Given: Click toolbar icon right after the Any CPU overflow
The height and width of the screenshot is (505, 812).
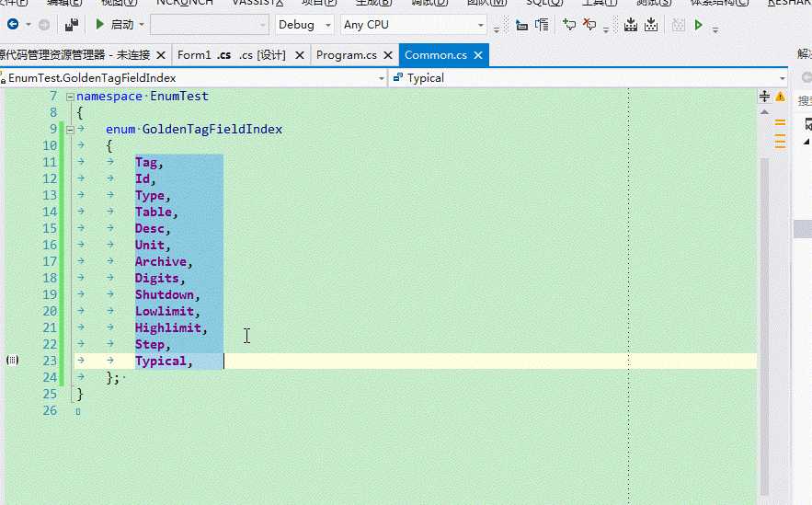Looking at the screenshot, I should coord(521,24).
